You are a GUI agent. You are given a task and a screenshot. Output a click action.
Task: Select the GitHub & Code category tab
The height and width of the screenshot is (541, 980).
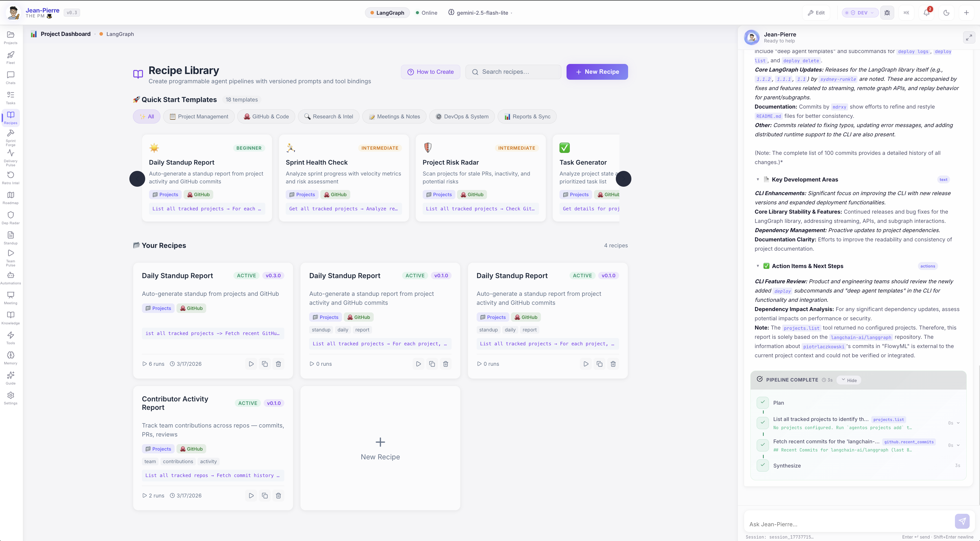[x=266, y=116]
